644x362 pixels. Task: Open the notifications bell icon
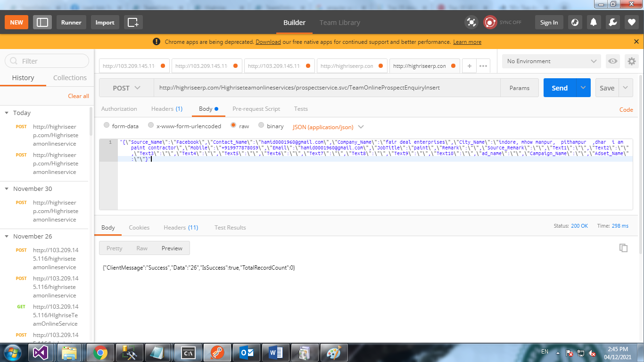(x=594, y=22)
